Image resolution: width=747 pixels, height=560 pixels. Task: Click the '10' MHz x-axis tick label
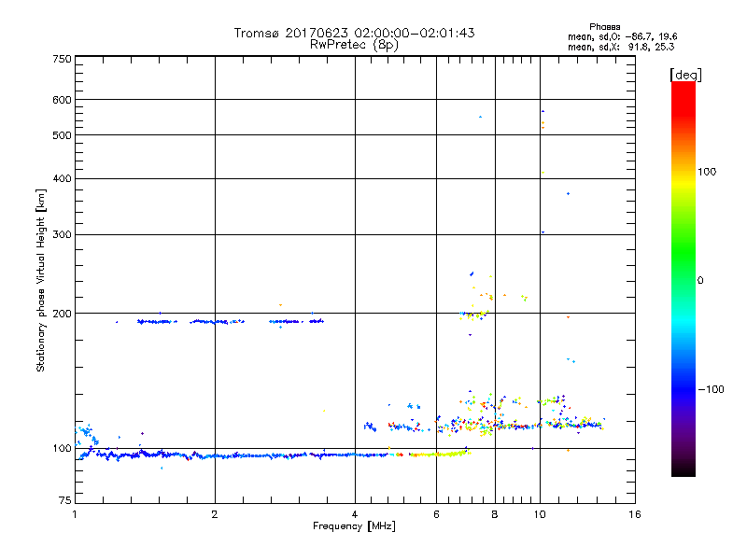540,514
